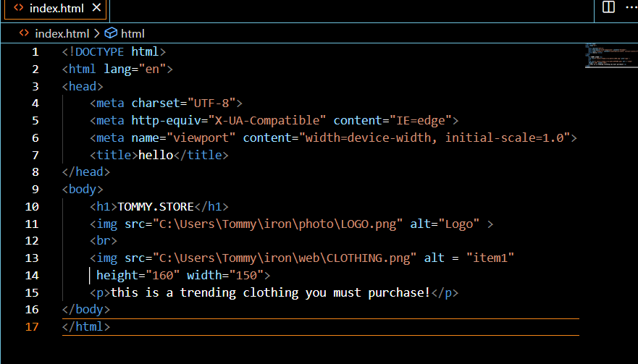The height and width of the screenshot is (364, 638).
Task: Click the LOGO.png source path on line 11
Action: pos(277,224)
